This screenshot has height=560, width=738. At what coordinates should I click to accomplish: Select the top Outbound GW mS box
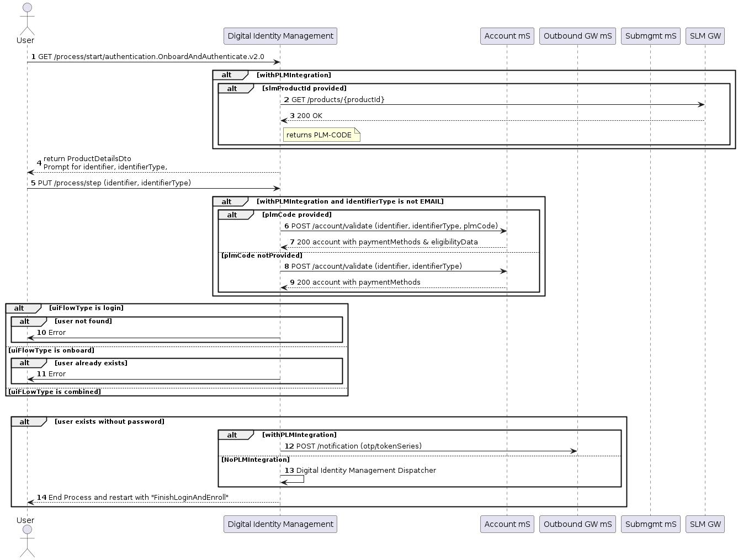[577, 36]
